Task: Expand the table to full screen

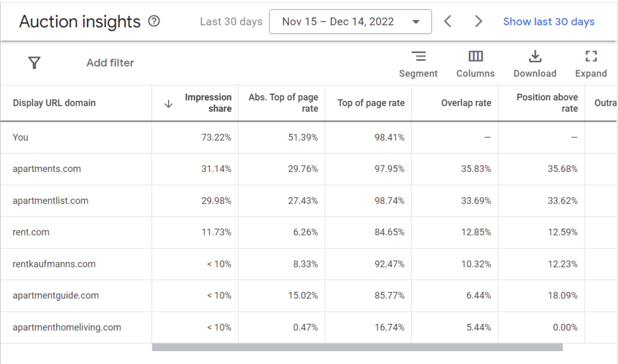Action: [591, 64]
